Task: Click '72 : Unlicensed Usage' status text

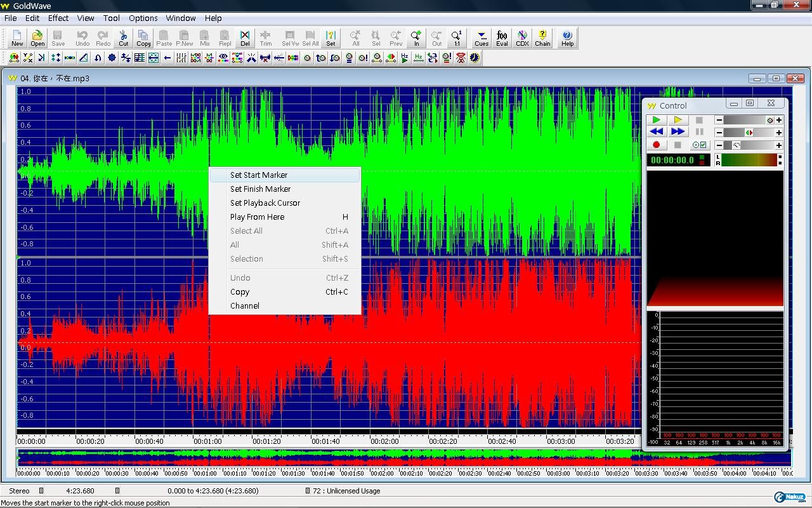Action: tap(346, 490)
